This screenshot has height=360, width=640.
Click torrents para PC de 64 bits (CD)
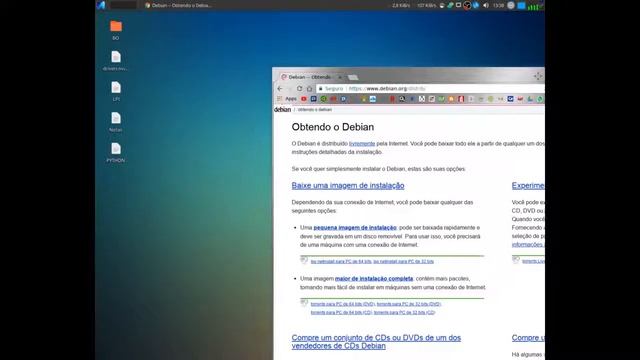point(341,313)
